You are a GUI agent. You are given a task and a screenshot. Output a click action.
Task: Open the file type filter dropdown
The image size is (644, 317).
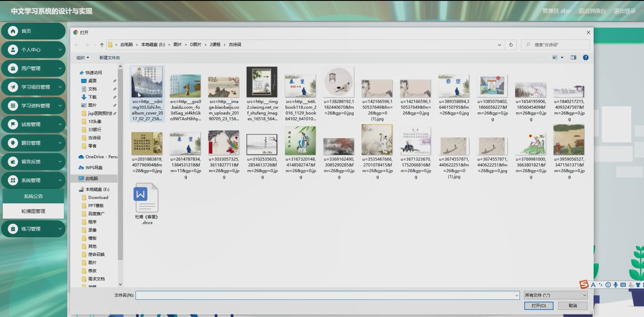[x=555, y=295]
